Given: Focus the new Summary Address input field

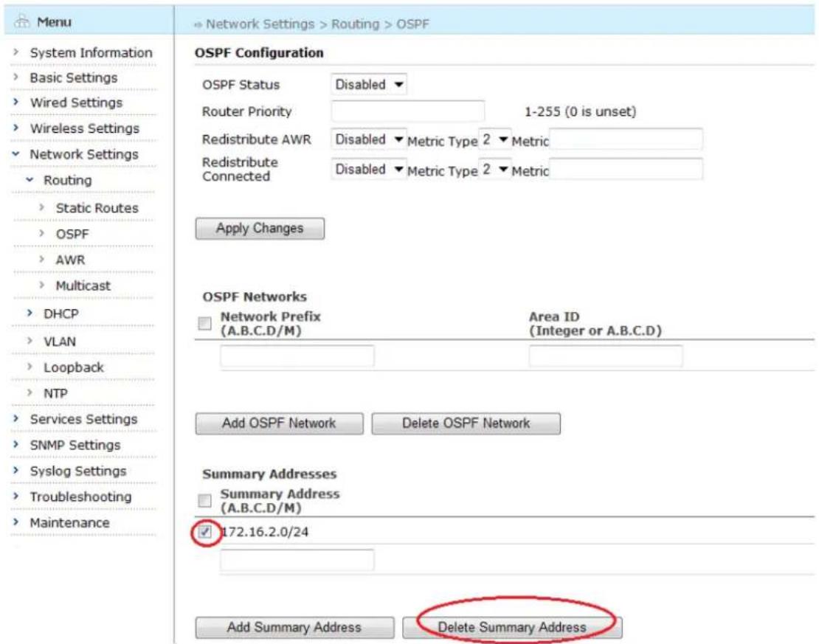Looking at the screenshot, I should click(x=297, y=560).
